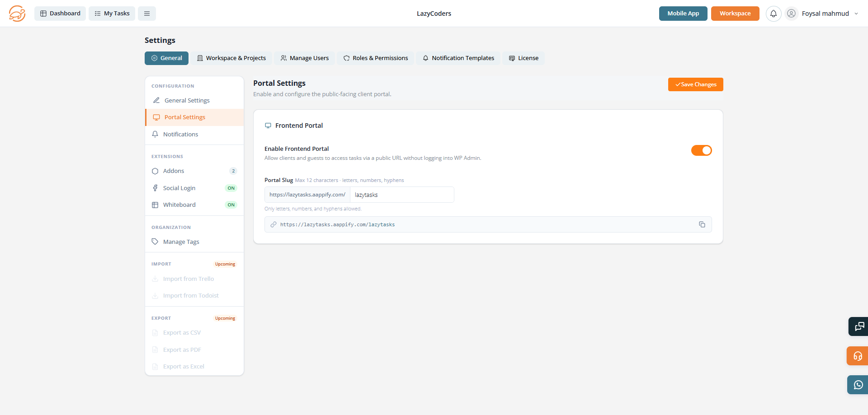Open Notifications settings in sidebar
This screenshot has width=868, height=415.
(180, 135)
